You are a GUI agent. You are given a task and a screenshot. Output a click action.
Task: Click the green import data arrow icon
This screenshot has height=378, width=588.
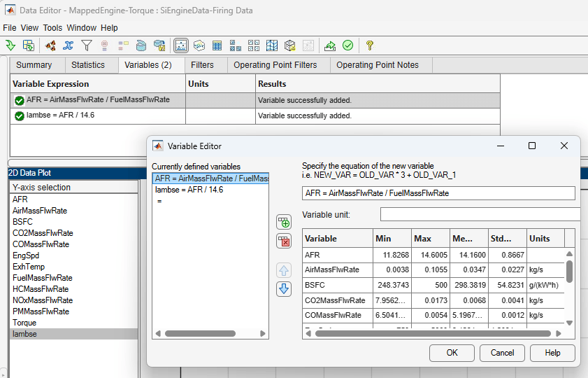coord(10,45)
